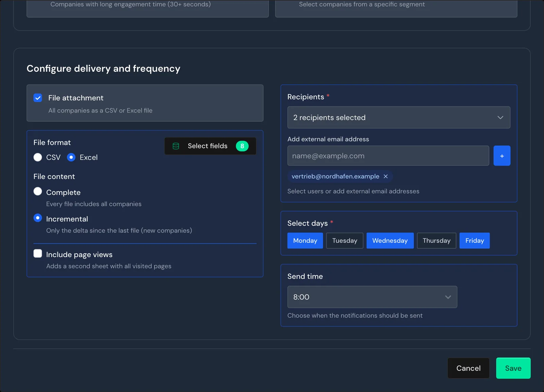Click the plus button to add email
544x392 pixels.
pos(502,156)
